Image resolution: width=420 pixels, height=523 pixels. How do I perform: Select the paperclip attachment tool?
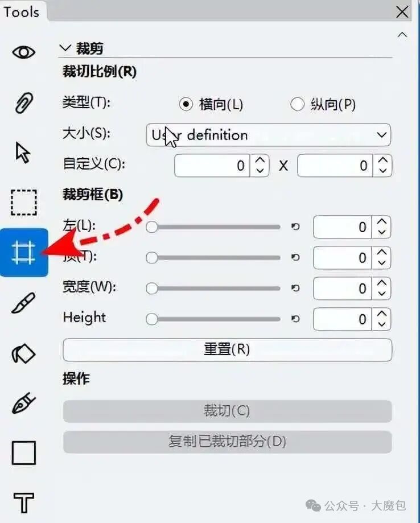(x=24, y=103)
